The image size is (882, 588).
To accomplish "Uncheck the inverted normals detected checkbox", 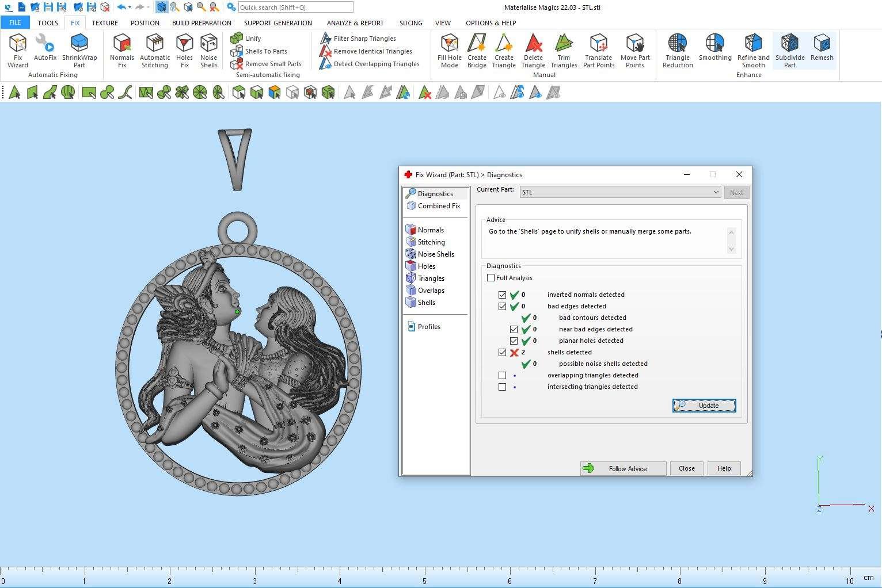I will 503,295.
